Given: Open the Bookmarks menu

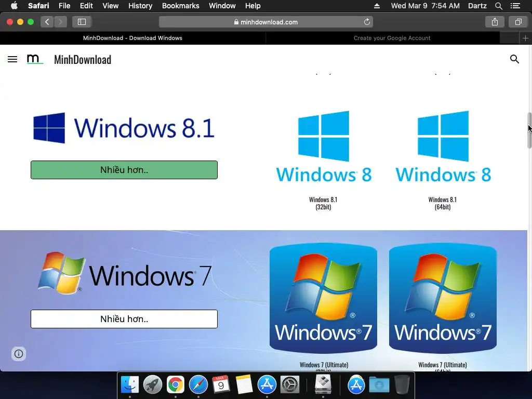Looking at the screenshot, I should pos(180,6).
